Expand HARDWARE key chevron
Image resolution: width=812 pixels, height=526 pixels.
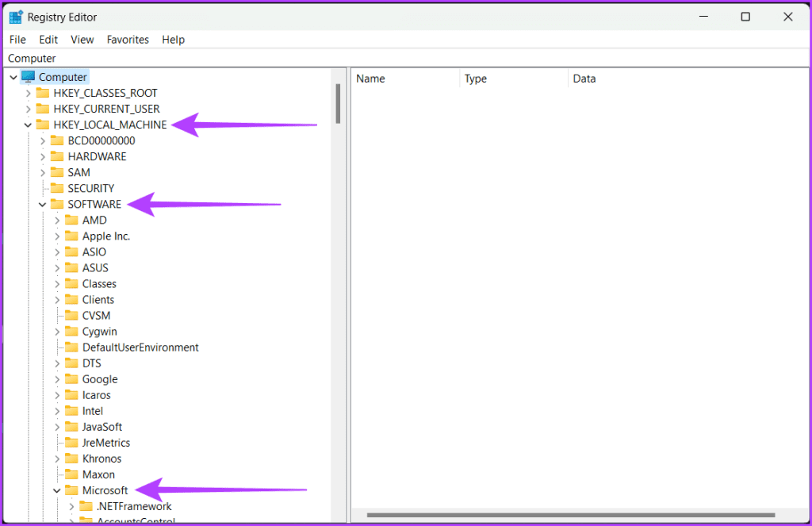(43, 157)
